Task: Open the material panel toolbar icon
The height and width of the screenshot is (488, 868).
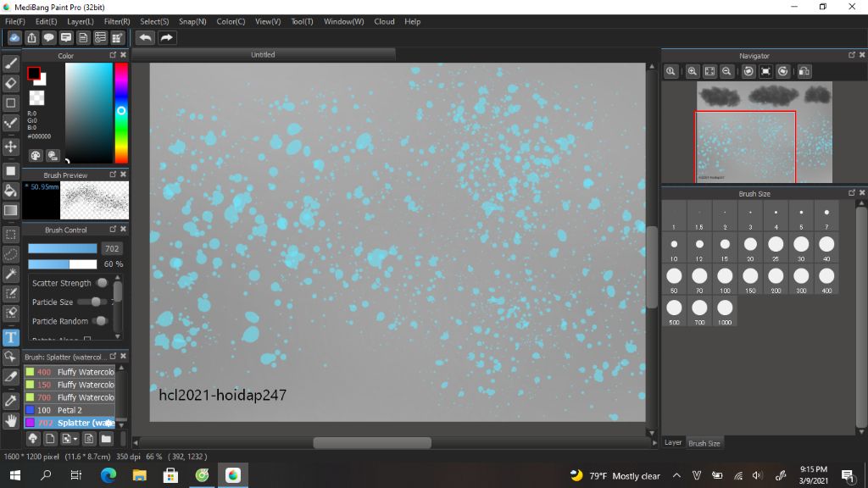Action: click(117, 37)
